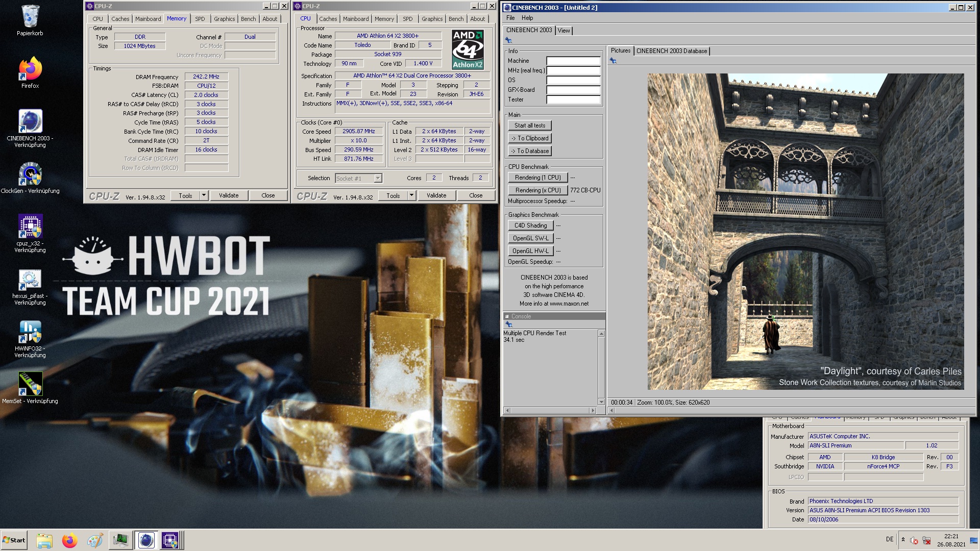Click the Pictures panel scrollbar left arrow
This screenshot has width=980, height=551.
(611, 410)
